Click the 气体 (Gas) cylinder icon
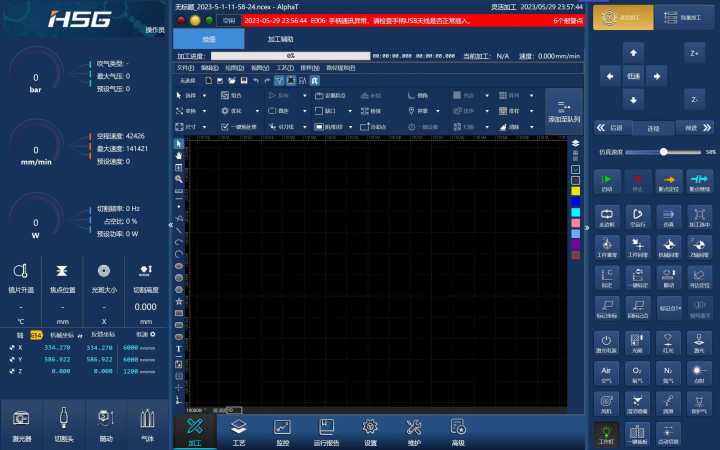The image size is (720, 450). point(147,423)
